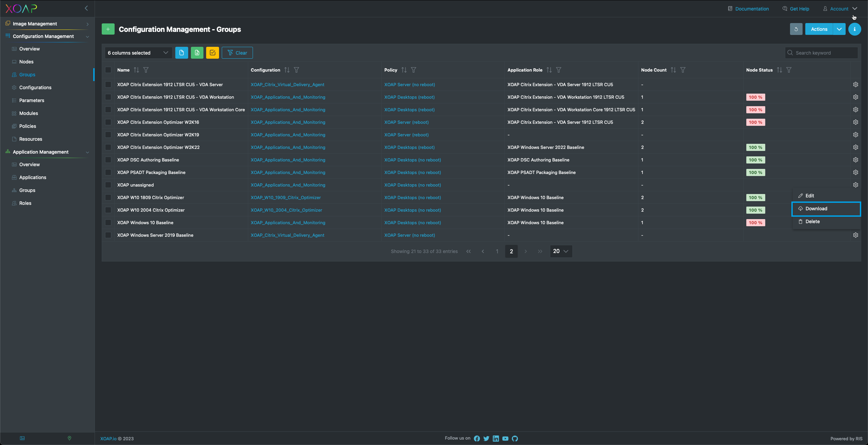Open XOAP_W10_2004_Citrix_Optimizer configuration link
Image resolution: width=868 pixels, height=445 pixels.
[286, 210]
